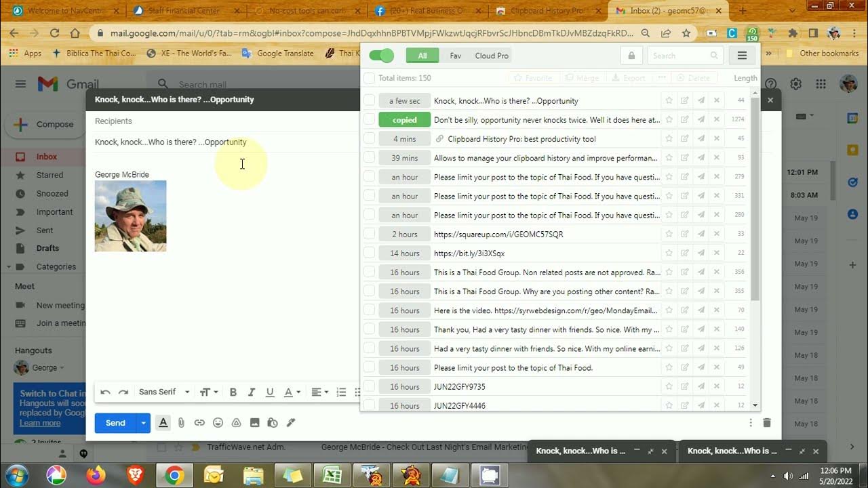Image resolution: width=868 pixels, height=488 pixels.
Task: Favorite the 'Knock, knock' clipboard entry
Action: 669,100
